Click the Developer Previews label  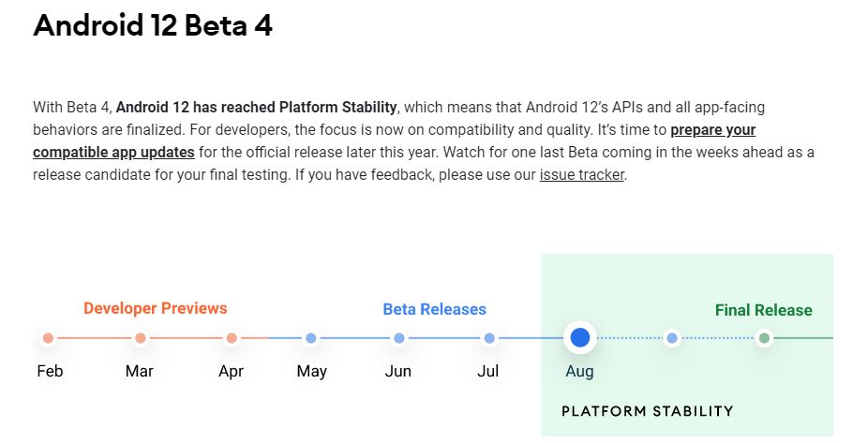(x=156, y=308)
